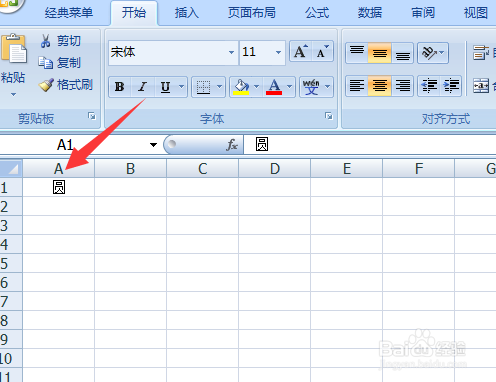Toggle Underline formatting
496x382 pixels.
coord(165,87)
